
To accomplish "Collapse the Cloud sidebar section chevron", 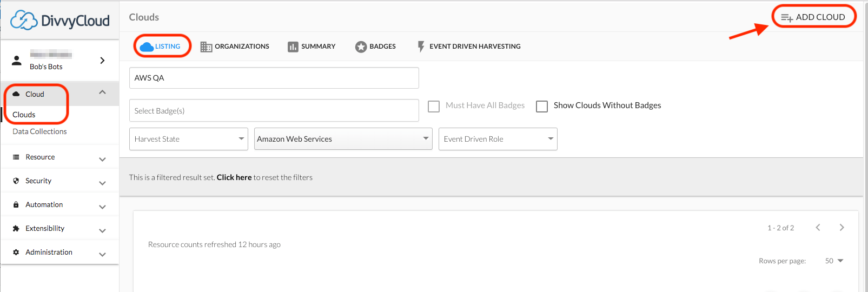I will (x=102, y=92).
